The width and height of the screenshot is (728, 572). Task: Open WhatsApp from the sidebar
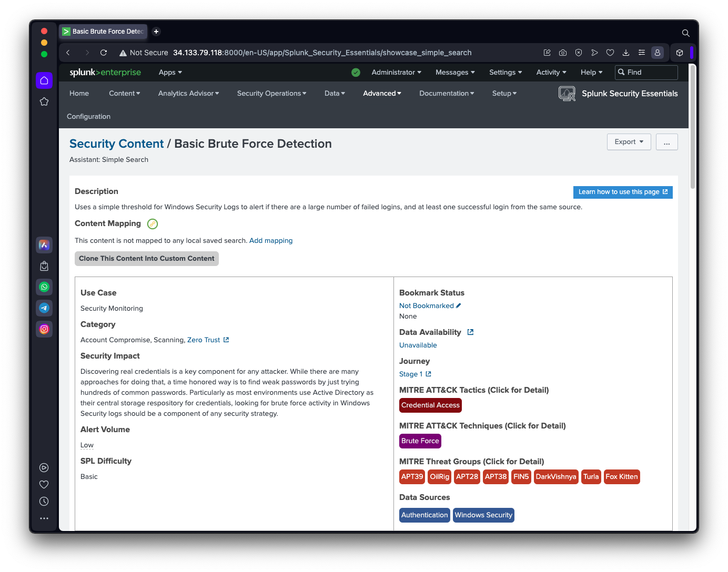click(44, 287)
